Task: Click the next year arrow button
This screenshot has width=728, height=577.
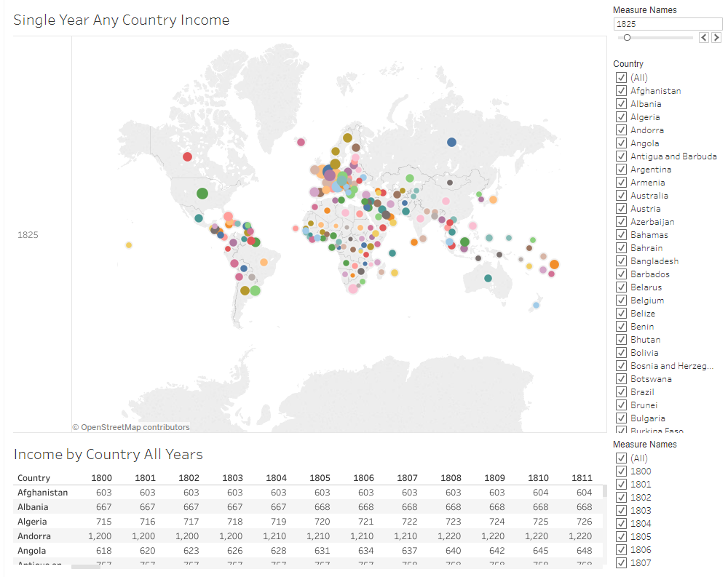Action: point(716,37)
